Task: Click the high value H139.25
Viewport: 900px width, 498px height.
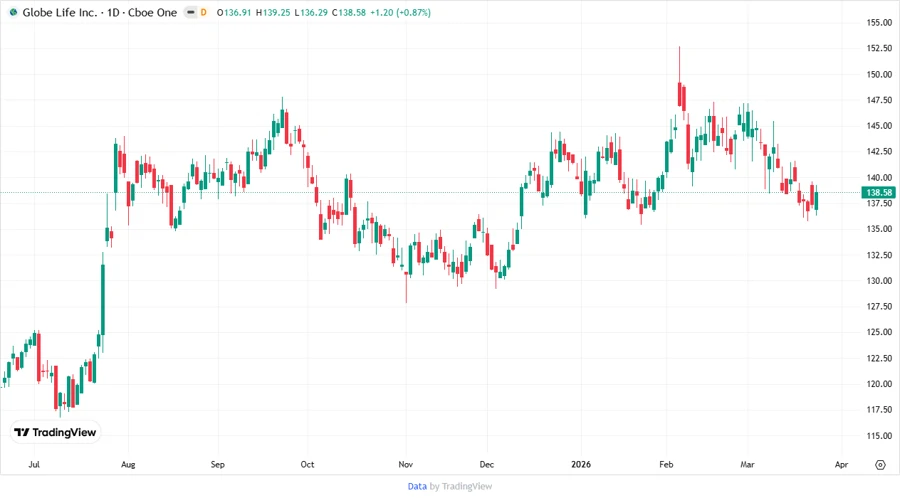Action: [273, 12]
